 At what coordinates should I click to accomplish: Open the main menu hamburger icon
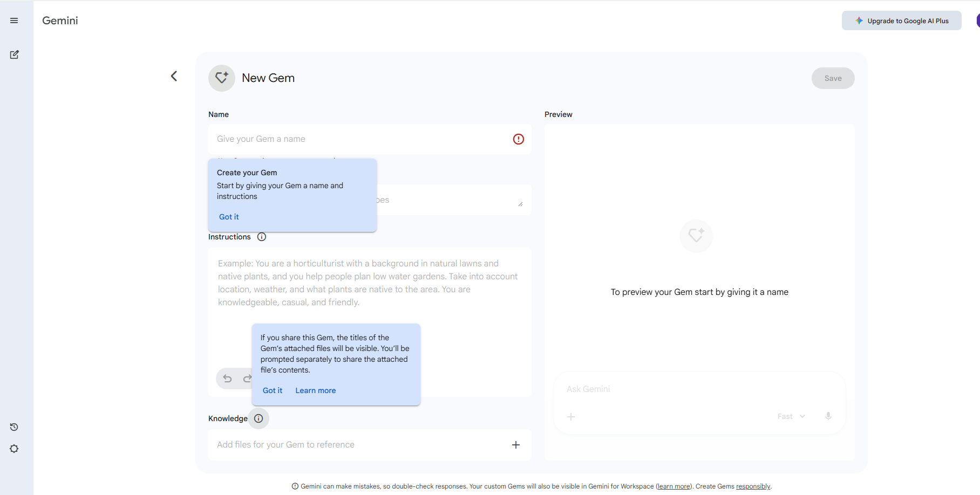(14, 20)
